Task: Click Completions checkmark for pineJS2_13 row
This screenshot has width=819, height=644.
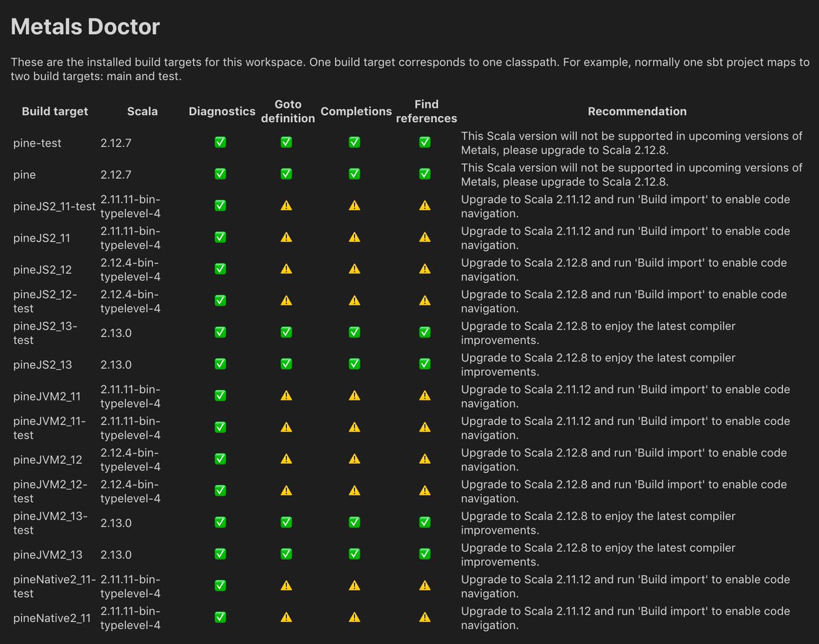Action: pyautogui.click(x=354, y=364)
